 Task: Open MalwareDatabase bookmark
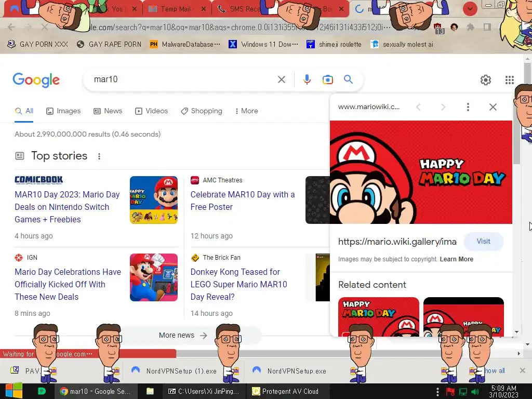coord(185,44)
